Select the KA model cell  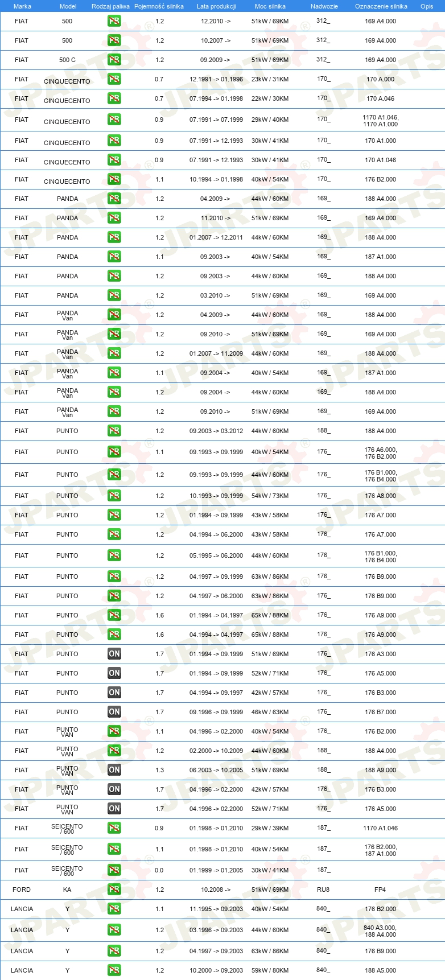tap(67, 890)
